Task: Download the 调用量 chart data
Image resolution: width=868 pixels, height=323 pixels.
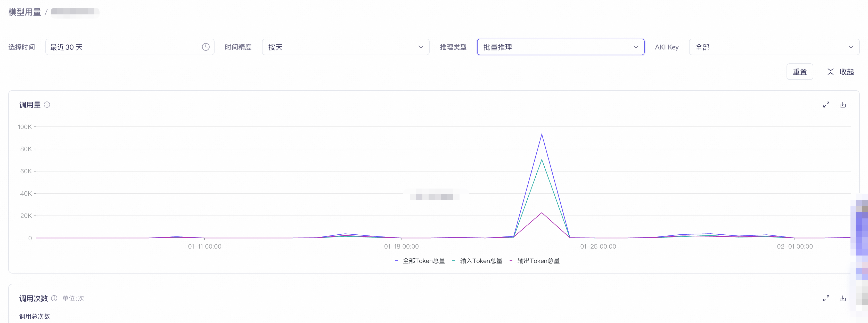Action: [842, 105]
